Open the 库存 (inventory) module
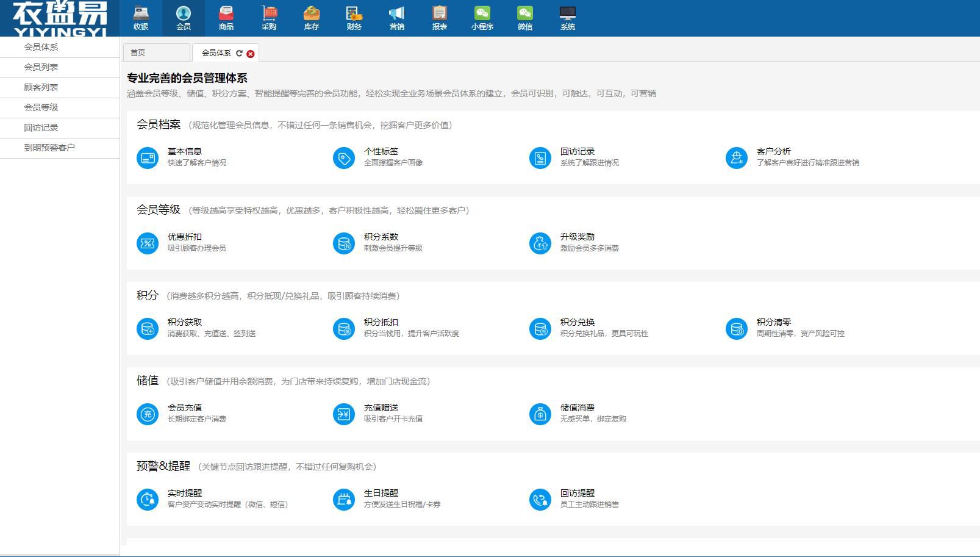 pyautogui.click(x=312, y=16)
